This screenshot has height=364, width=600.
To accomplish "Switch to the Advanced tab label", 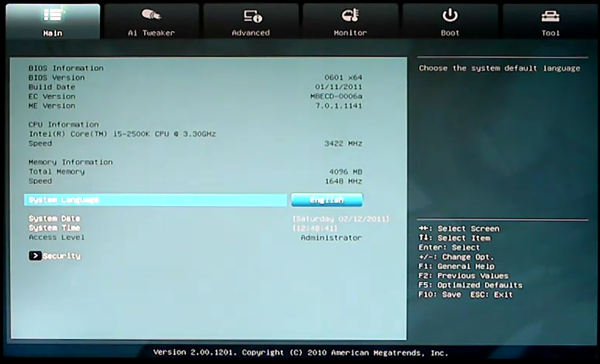I will point(251,33).
